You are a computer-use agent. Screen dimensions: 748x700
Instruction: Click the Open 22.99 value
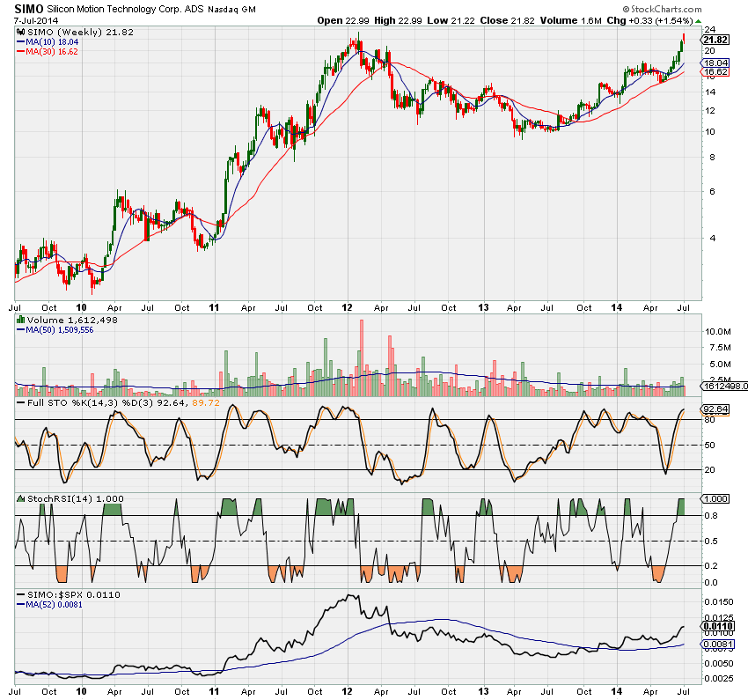click(343, 20)
